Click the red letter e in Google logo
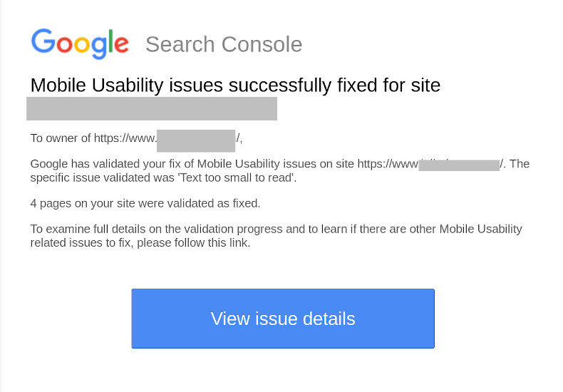563x392 pixels. tap(121, 45)
